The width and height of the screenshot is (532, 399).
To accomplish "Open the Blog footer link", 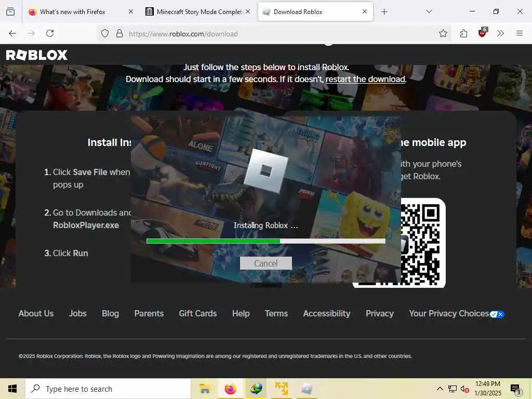I will pyautogui.click(x=110, y=313).
